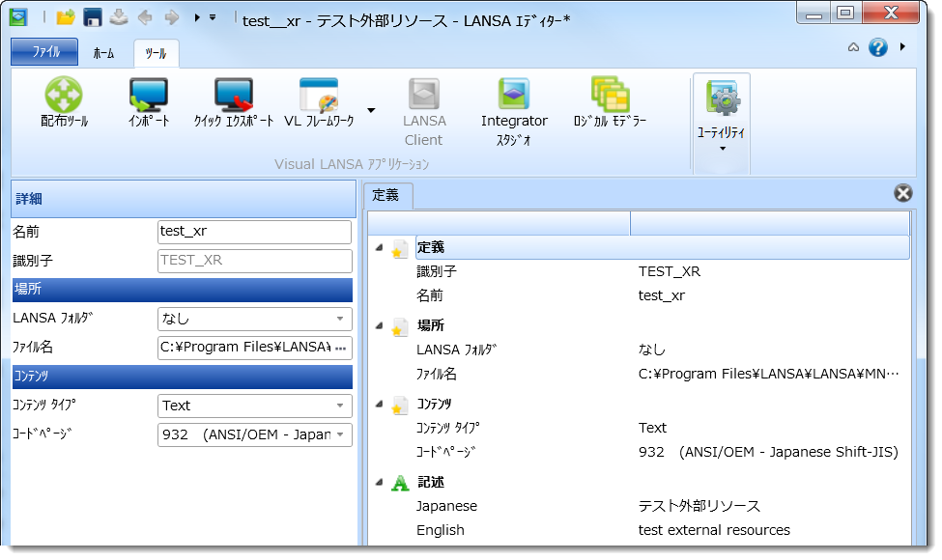Select the ツール ribbon tab

click(156, 53)
